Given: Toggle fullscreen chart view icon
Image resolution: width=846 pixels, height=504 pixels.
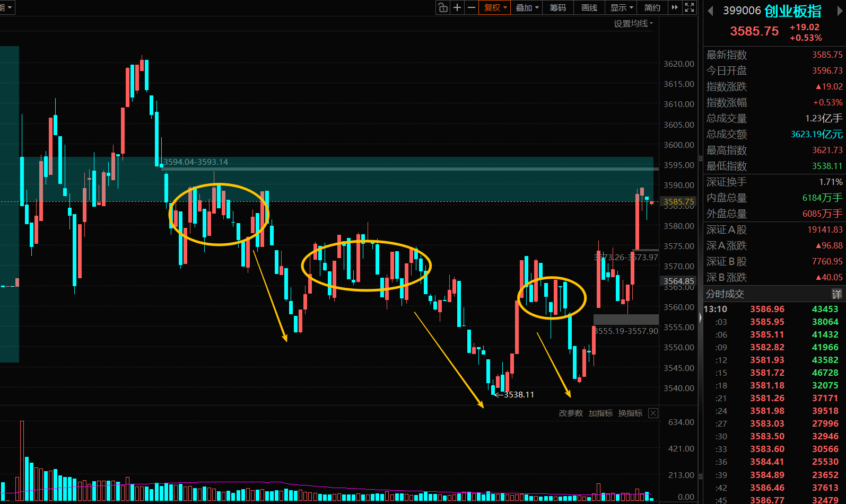Looking at the screenshot, I should (x=690, y=7).
